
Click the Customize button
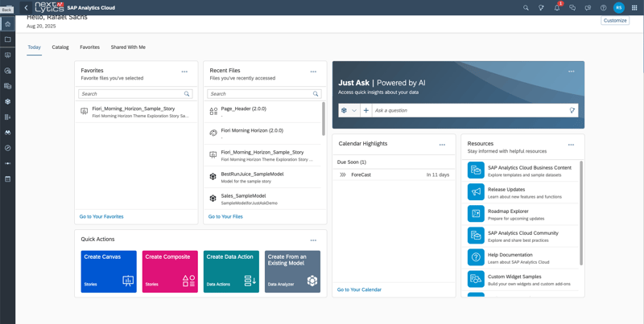(615, 21)
